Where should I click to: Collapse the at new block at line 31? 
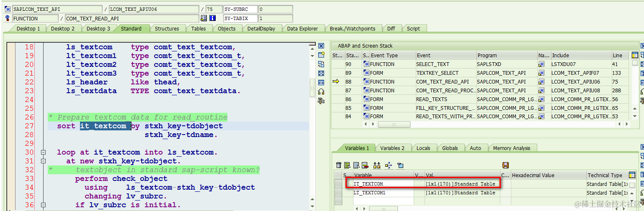[x=43, y=161]
